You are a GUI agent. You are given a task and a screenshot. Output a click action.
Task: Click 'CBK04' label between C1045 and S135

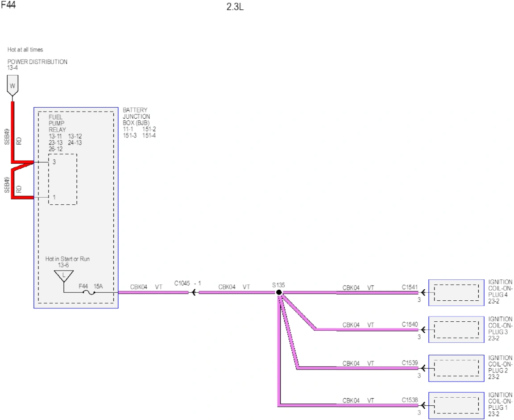point(227,287)
